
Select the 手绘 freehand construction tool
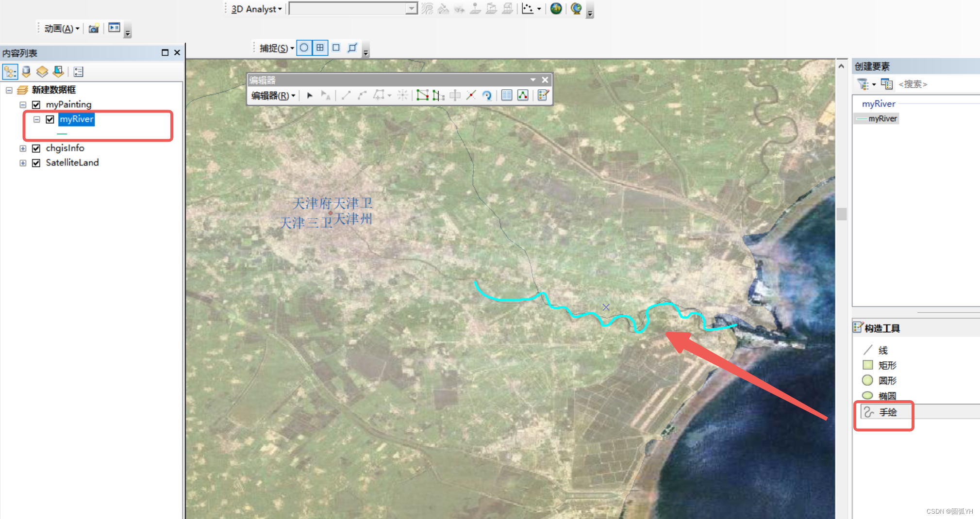pyautogui.click(x=888, y=412)
